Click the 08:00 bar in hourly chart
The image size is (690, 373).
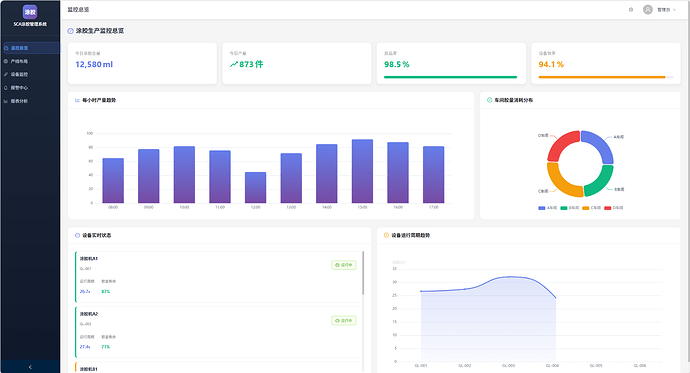tap(113, 181)
